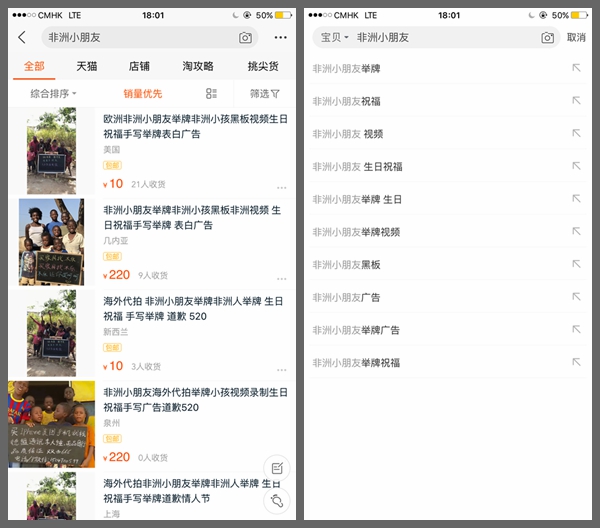Fill search with 非洲小朋友 视频 arrow
This screenshot has width=600, height=528.
pyautogui.click(x=576, y=133)
